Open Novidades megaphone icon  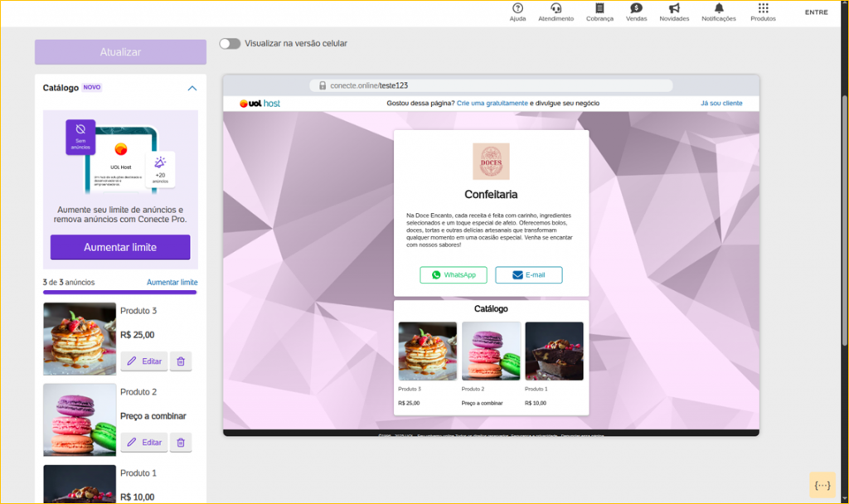point(674,8)
